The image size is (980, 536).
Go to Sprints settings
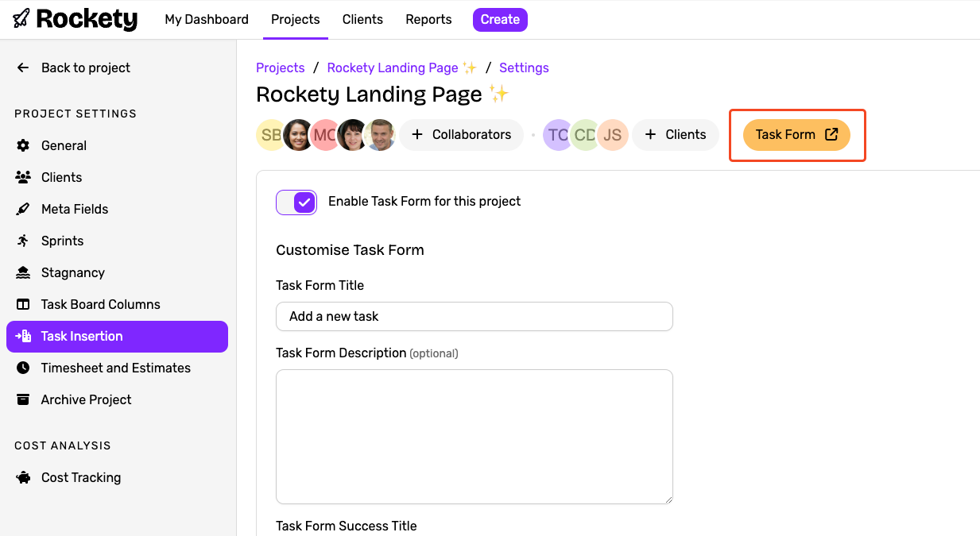point(117,241)
